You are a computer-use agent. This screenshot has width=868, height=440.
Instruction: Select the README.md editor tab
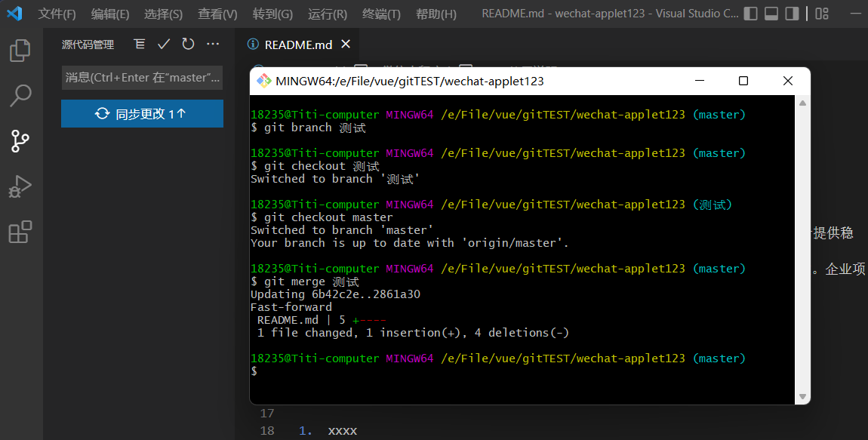298,45
